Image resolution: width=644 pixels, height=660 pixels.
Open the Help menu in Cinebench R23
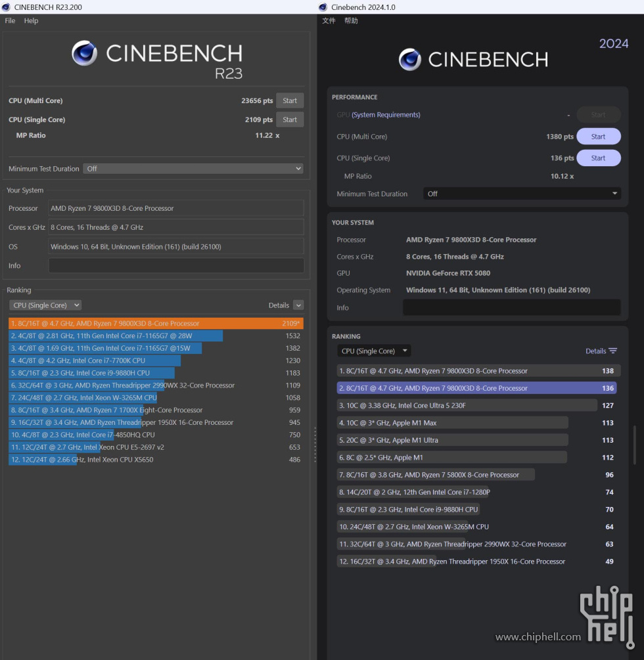(x=31, y=21)
